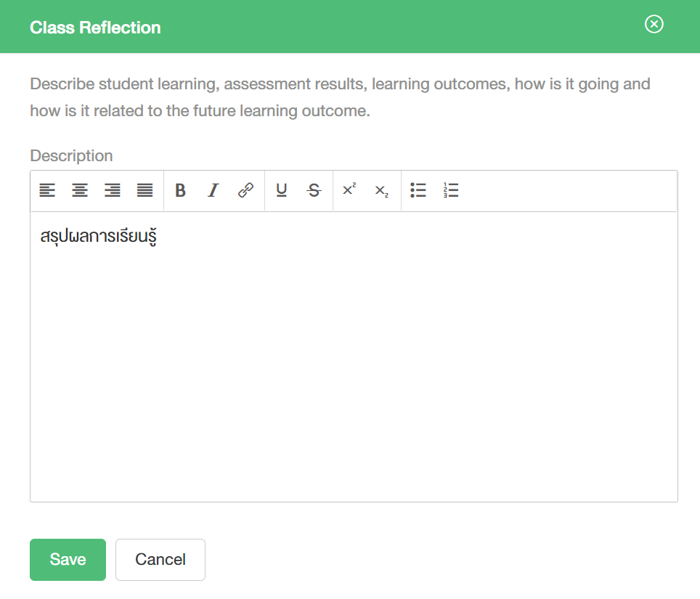700x599 pixels.
Task: Click the instruction text about student learning
Action: 340,97
